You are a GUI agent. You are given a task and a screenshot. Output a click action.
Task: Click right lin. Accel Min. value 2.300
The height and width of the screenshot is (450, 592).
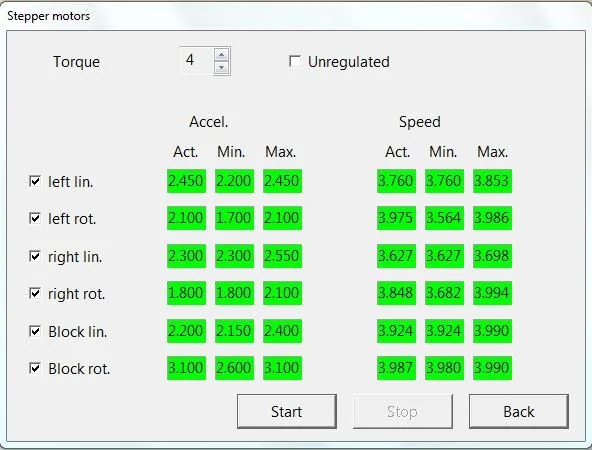point(234,256)
